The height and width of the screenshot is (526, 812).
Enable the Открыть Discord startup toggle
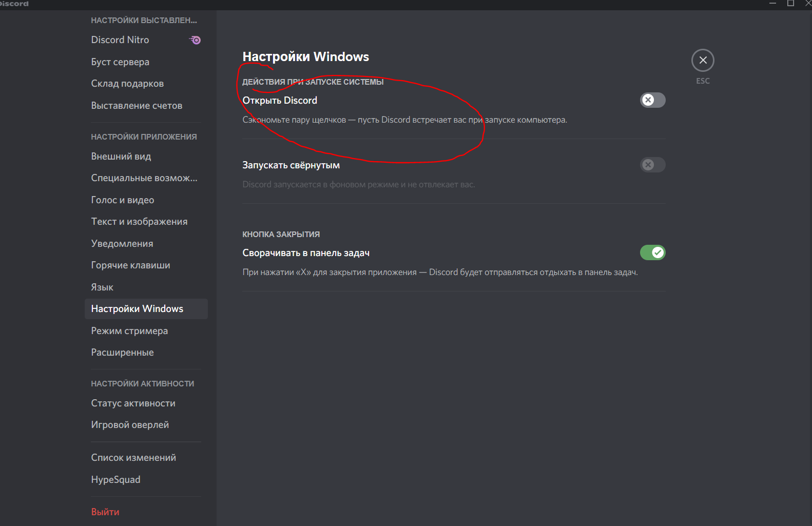coord(652,100)
